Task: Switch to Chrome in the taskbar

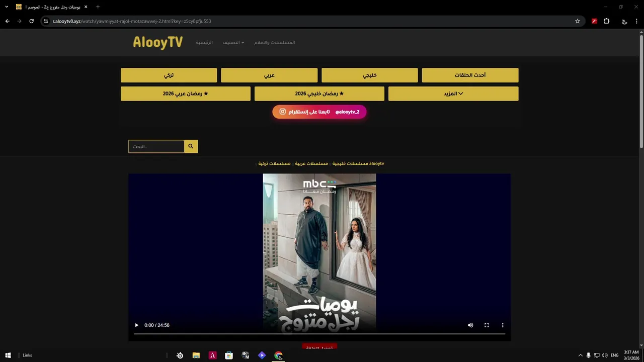Action: (x=278, y=355)
